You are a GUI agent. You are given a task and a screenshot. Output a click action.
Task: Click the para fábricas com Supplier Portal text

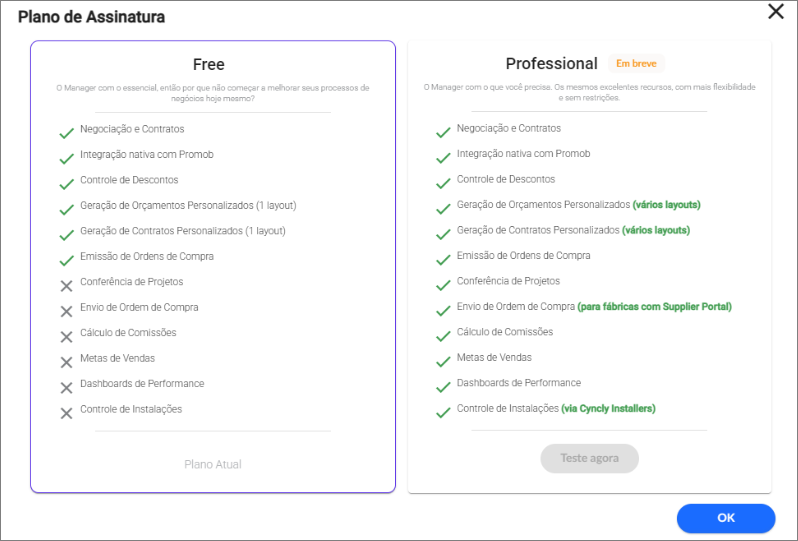[654, 306]
